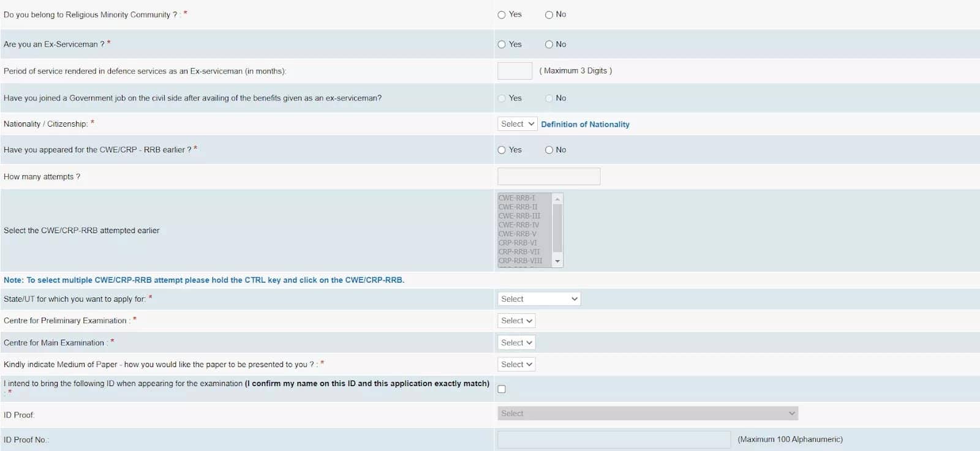Open Centre for Preliminary Examination dropdown

point(516,321)
